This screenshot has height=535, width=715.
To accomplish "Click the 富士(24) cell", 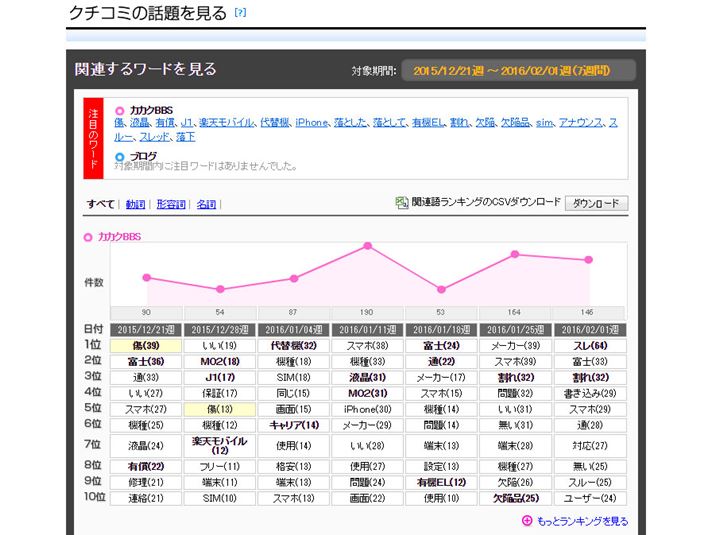I will tap(441, 346).
